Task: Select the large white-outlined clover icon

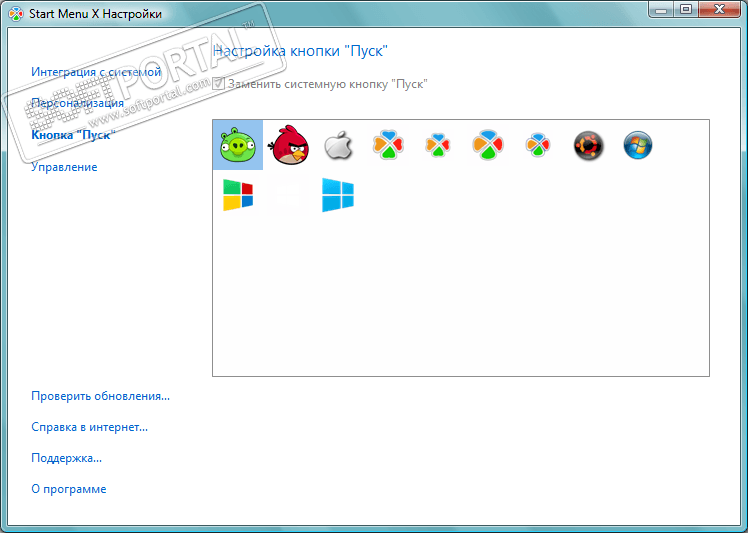Action: click(388, 145)
